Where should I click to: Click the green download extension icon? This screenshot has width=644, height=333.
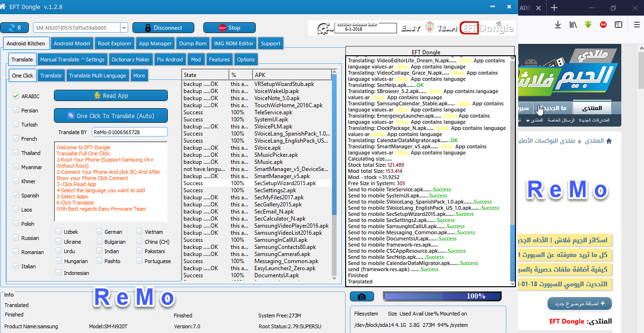tap(588, 25)
